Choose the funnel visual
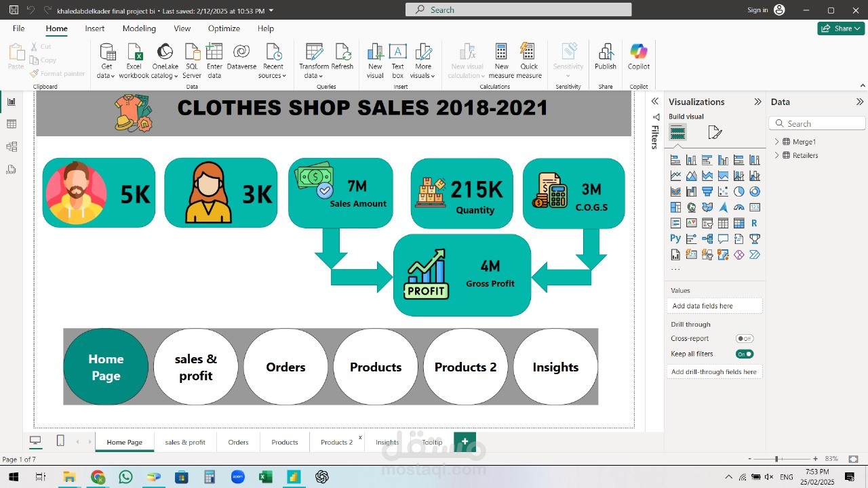868x488 pixels. click(707, 192)
